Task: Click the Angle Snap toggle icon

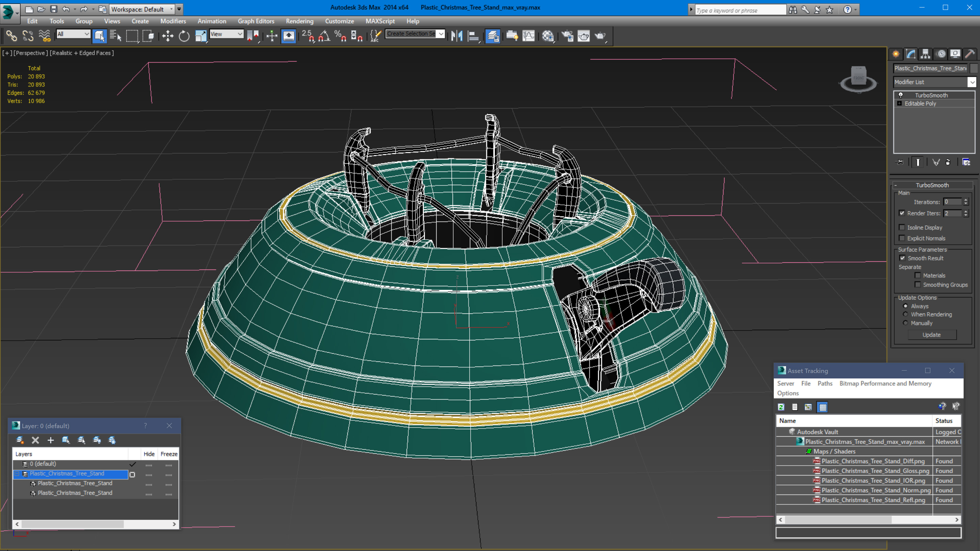Action: click(324, 36)
